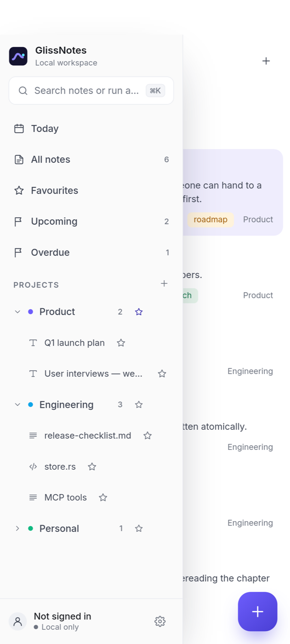Viewport: 290px width, 644px height.
Task: Show Overdue notes
Action: point(91,252)
